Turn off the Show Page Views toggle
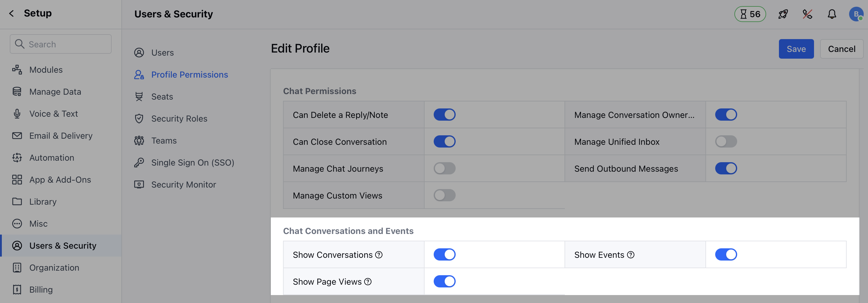Screen dimensions: 868x303 (x=445, y=281)
